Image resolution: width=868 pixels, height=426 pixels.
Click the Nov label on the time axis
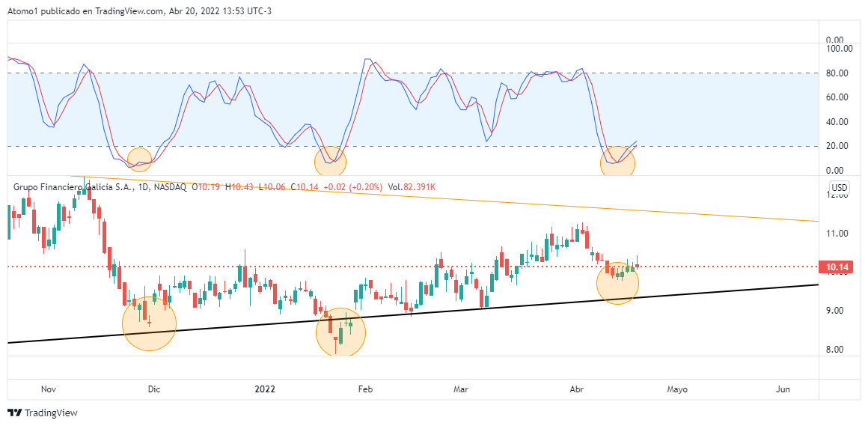49,389
